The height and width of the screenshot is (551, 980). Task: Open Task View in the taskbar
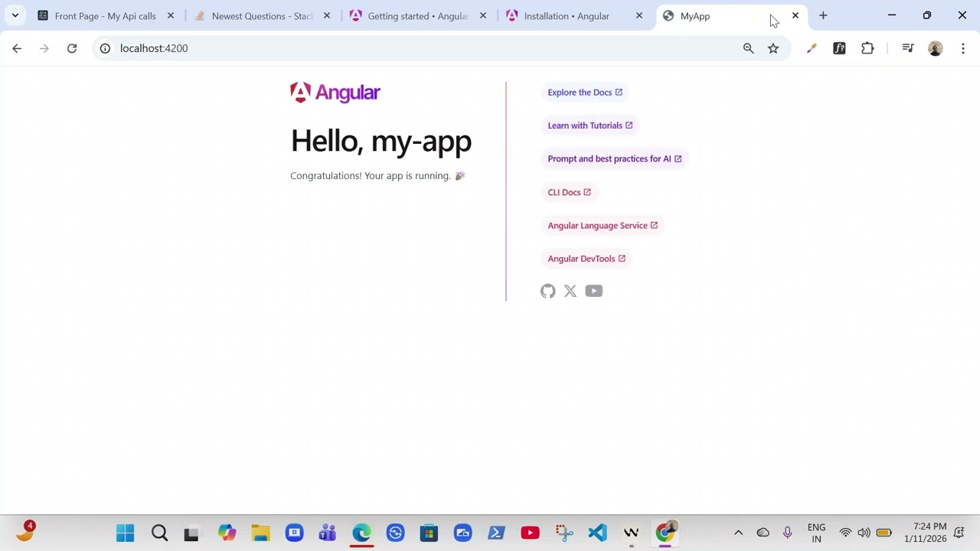[191, 533]
